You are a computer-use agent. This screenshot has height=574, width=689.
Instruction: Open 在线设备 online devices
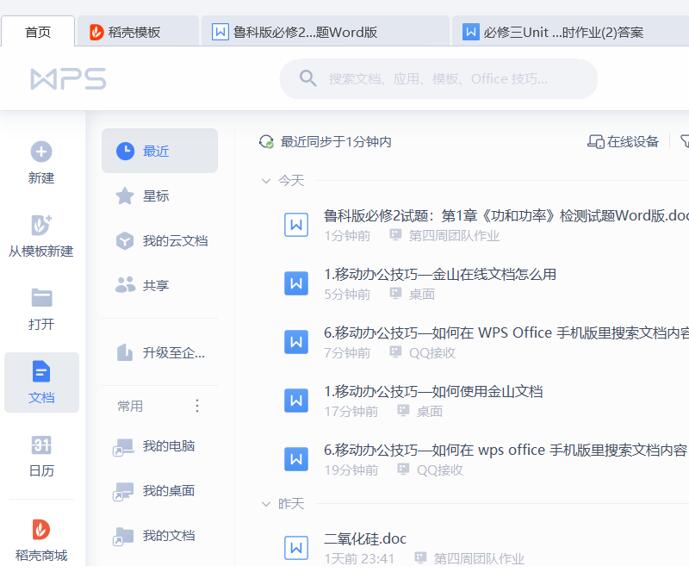pos(623,142)
